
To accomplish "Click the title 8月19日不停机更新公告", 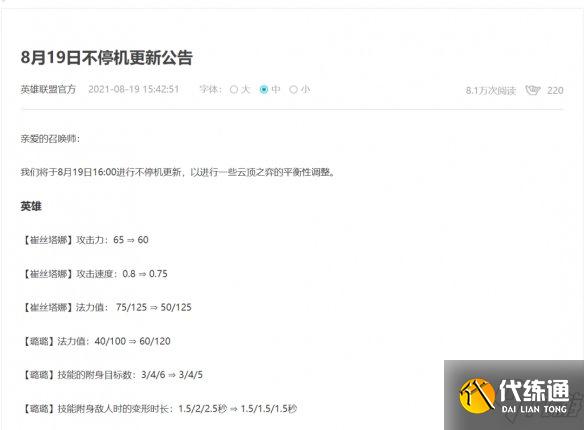I will (107, 57).
